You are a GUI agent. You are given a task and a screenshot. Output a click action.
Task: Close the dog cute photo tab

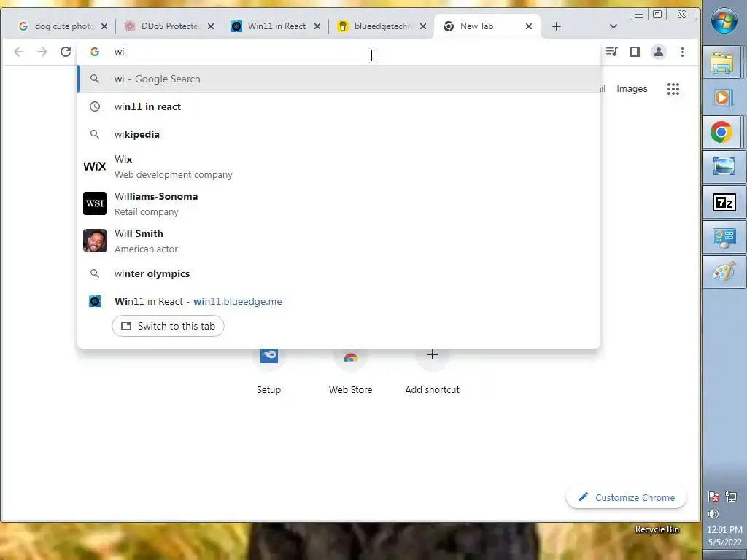click(104, 26)
